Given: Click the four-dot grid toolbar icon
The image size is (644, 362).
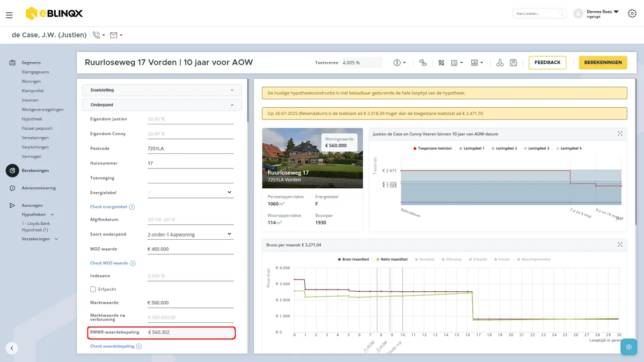Looking at the screenshot, I should [x=442, y=63].
